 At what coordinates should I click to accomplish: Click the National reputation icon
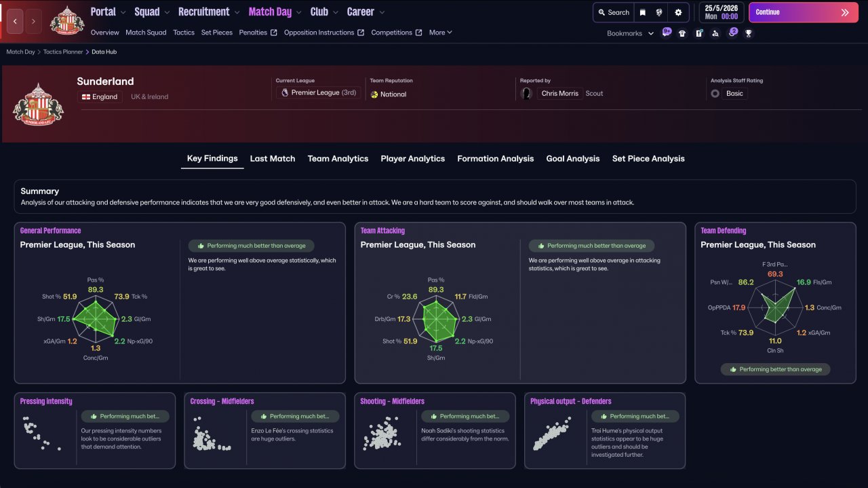tap(374, 94)
